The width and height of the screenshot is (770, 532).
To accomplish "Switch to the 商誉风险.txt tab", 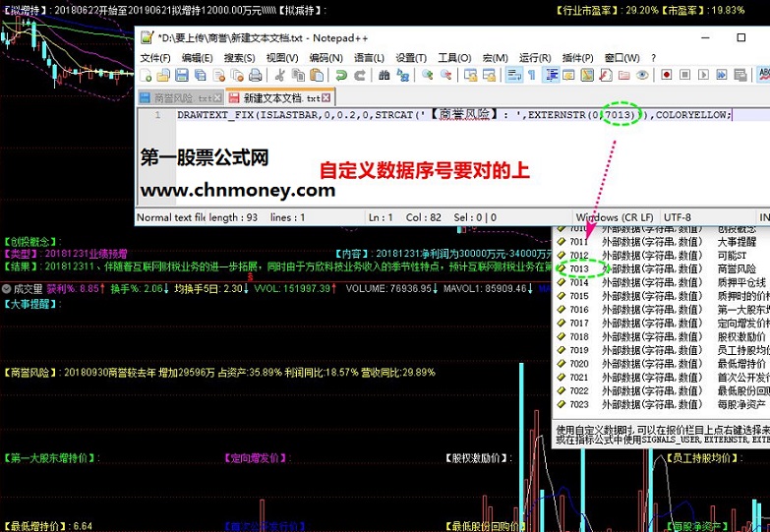I will pyautogui.click(x=183, y=98).
